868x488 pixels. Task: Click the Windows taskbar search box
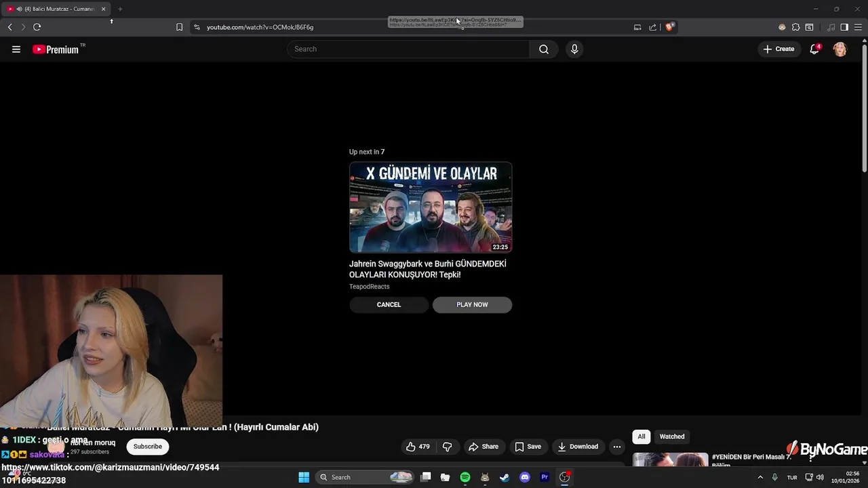pyautogui.click(x=365, y=477)
